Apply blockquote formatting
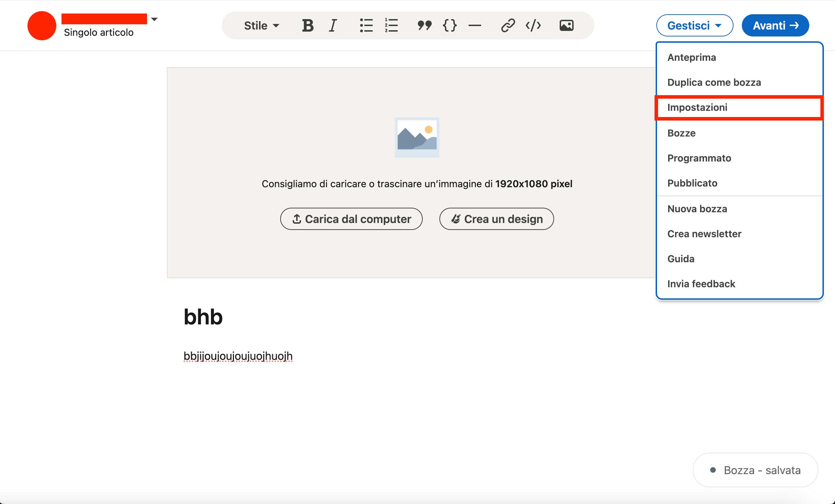Image resolution: width=835 pixels, height=504 pixels. [x=424, y=25]
